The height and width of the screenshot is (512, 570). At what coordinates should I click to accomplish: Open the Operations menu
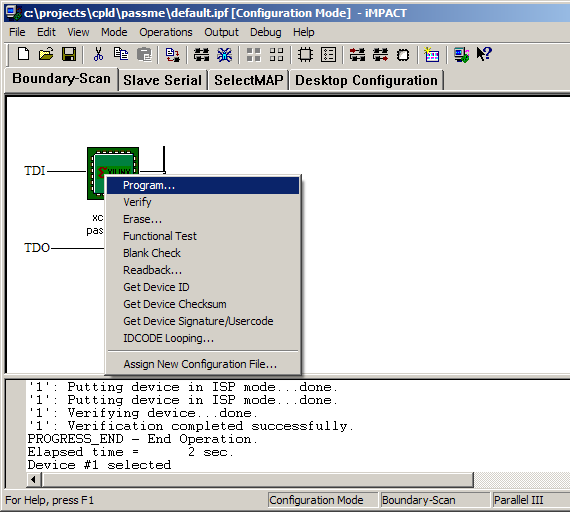pos(166,32)
